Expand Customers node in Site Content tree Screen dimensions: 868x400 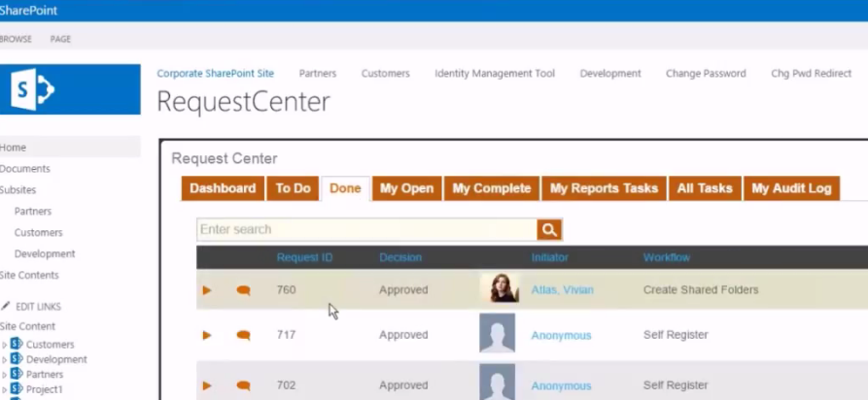[x=5, y=345]
